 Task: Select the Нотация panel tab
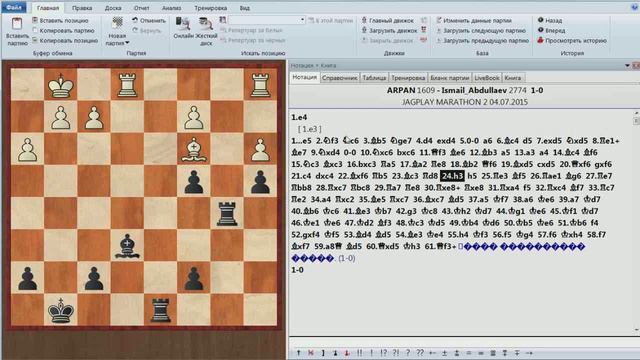(x=304, y=77)
